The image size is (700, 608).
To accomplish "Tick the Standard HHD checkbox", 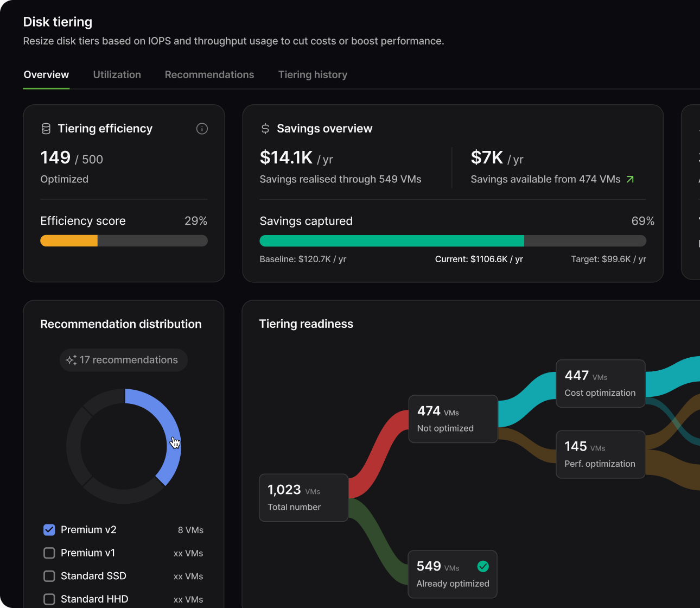I will point(49,599).
